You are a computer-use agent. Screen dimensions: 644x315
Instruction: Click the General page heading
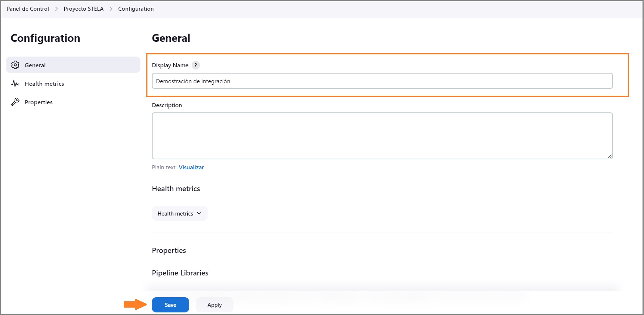(x=171, y=38)
